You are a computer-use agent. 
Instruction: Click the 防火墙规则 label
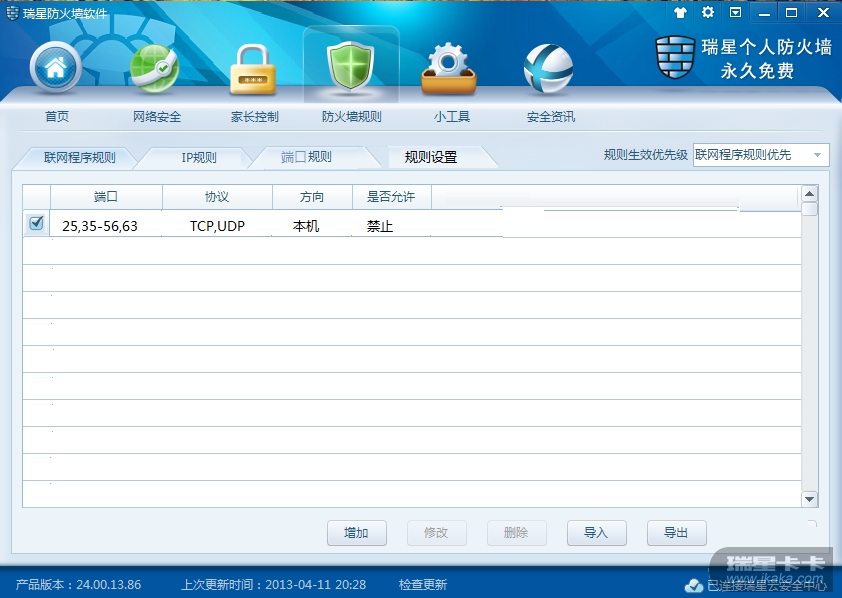[352, 116]
